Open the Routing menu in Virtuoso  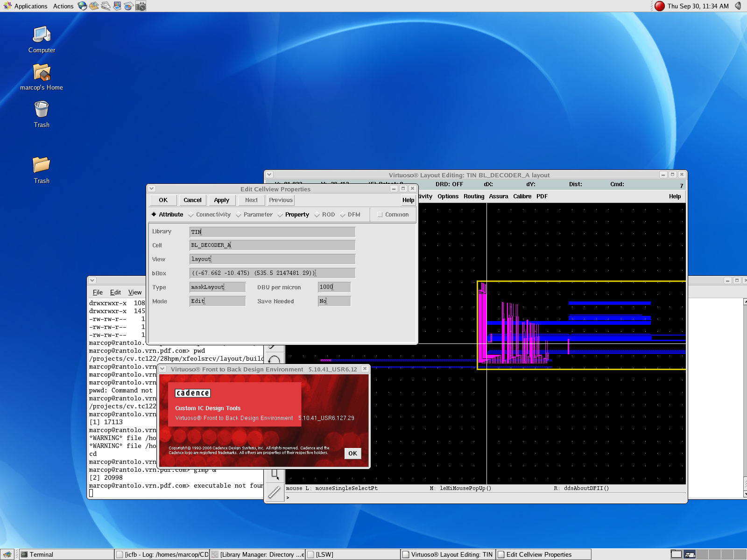coord(474,196)
